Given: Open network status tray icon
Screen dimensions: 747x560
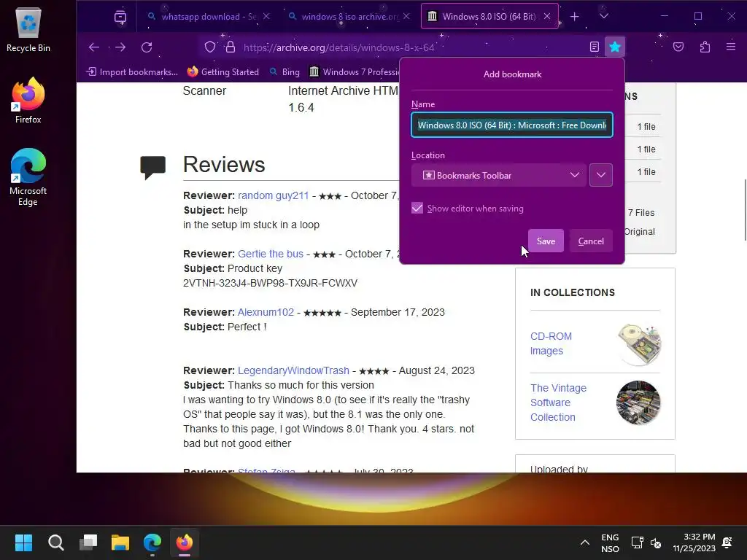Looking at the screenshot, I should tap(637, 542).
